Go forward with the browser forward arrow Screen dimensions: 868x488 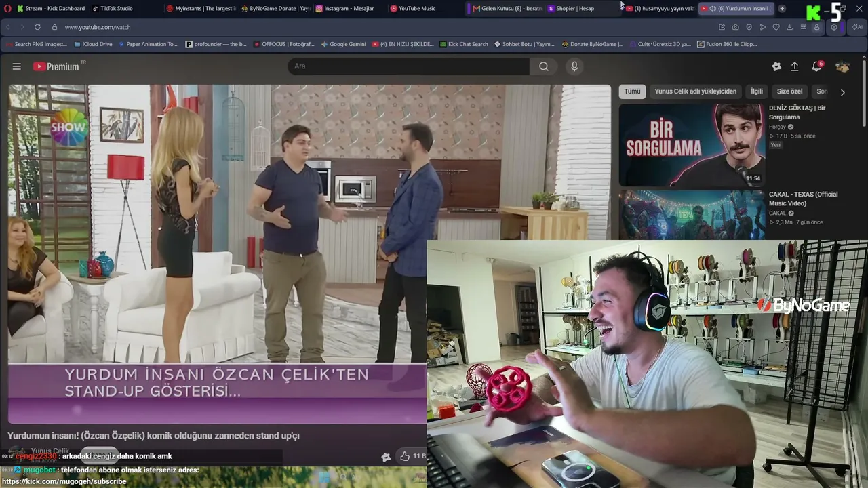click(x=22, y=27)
